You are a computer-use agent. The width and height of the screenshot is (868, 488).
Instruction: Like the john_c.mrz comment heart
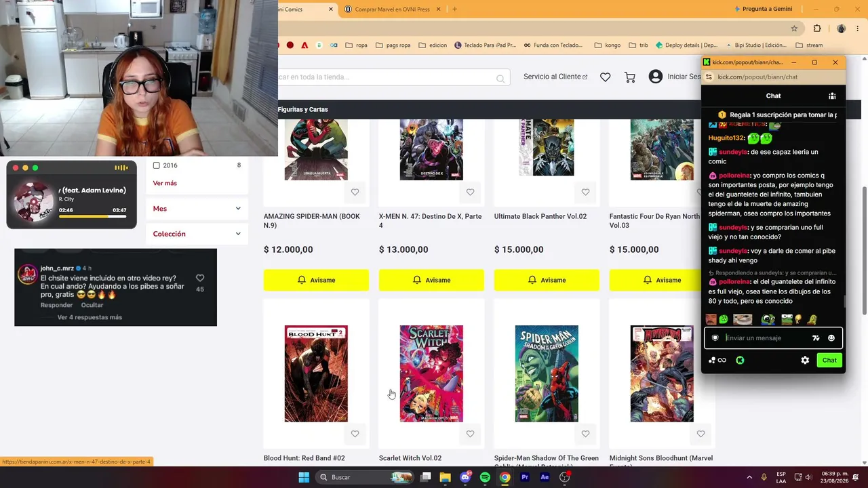(x=200, y=278)
